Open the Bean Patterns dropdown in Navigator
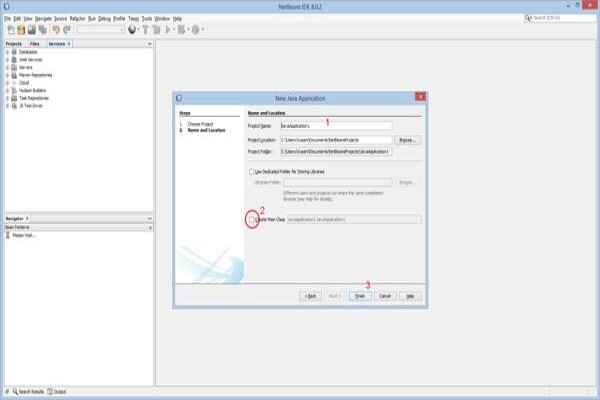 (x=150, y=228)
